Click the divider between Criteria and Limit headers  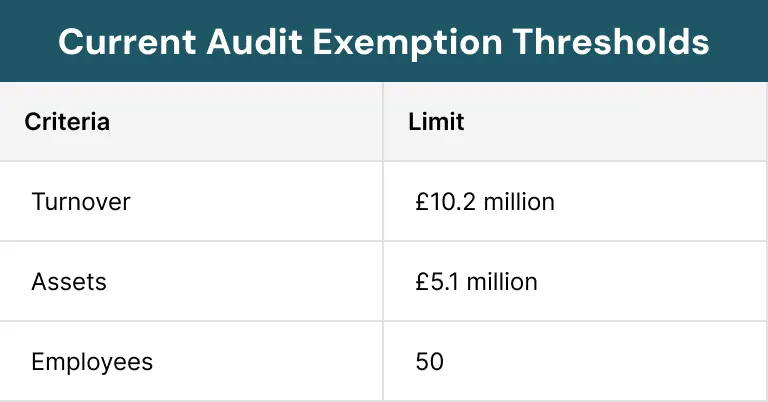pos(383,121)
